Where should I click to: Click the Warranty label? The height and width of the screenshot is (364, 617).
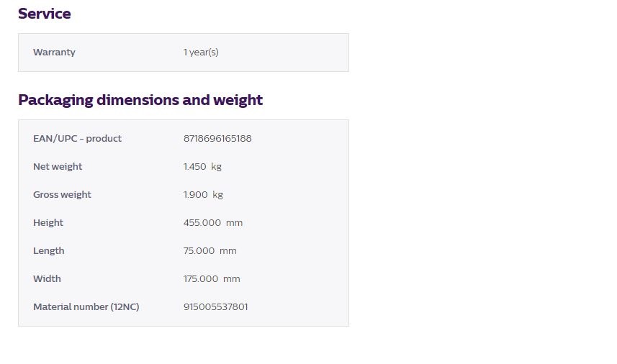[x=54, y=53]
